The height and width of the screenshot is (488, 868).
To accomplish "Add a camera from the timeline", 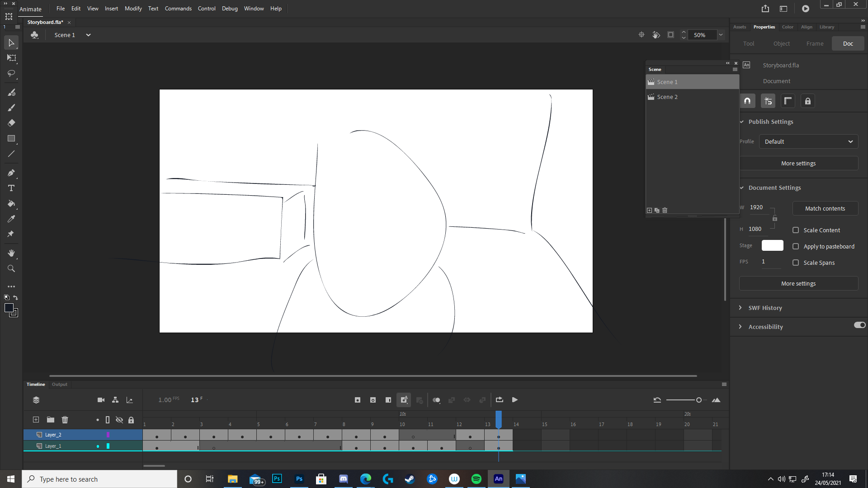I will tap(101, 400).
